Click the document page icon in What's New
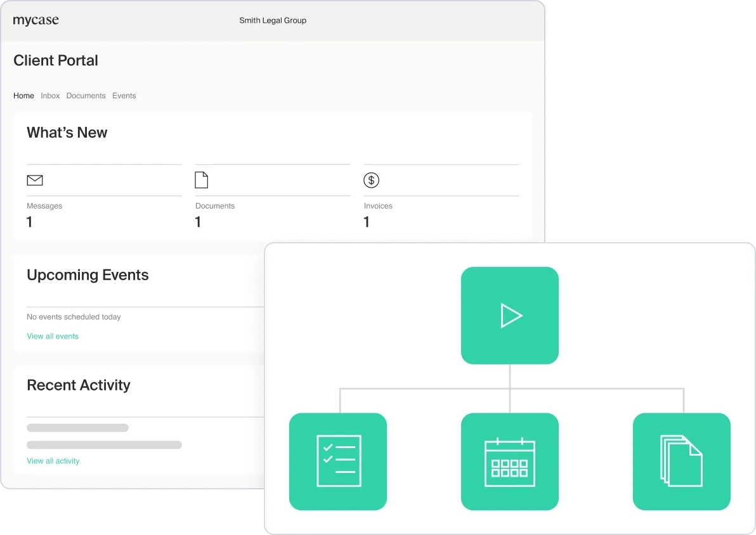 (x=201, y=180)
